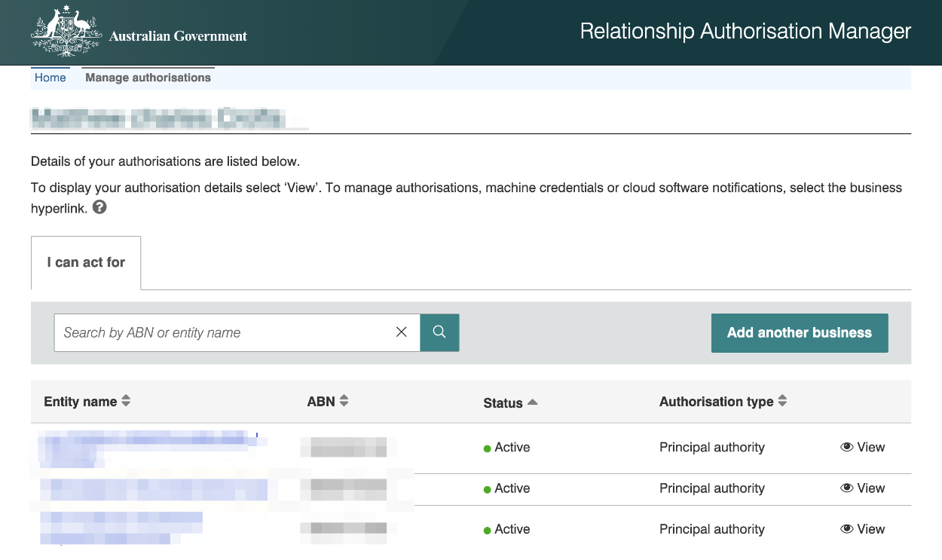Image resolution: width=942 pixels, height=560 pixels.
Task: Click eye icon in third authorisation row
Action: pyautogui.click(x=846, y=529)
